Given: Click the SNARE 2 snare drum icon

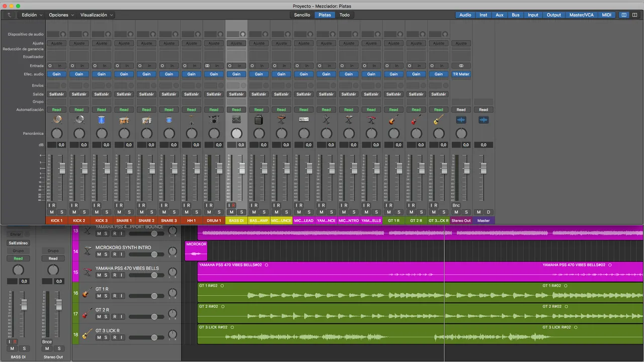Looking at the screenshot, I should 146,120.
